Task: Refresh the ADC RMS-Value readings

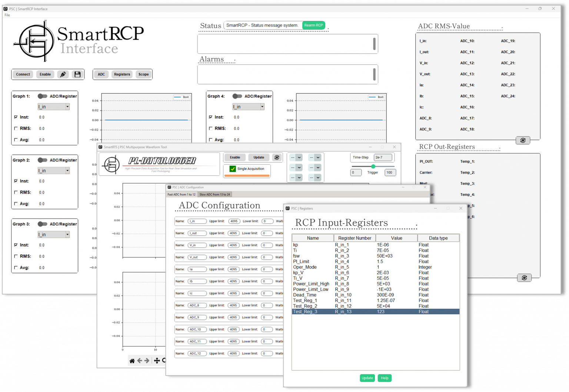Action: click(x=523, y=140)
